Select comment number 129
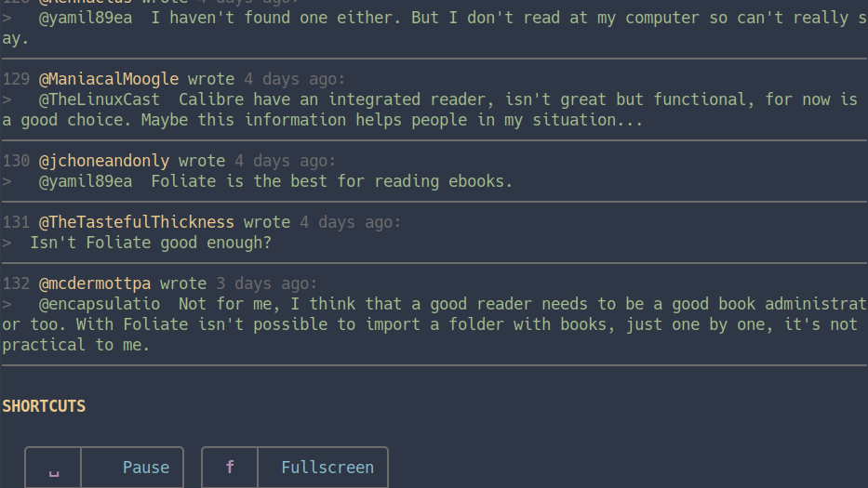 (16, 79)
